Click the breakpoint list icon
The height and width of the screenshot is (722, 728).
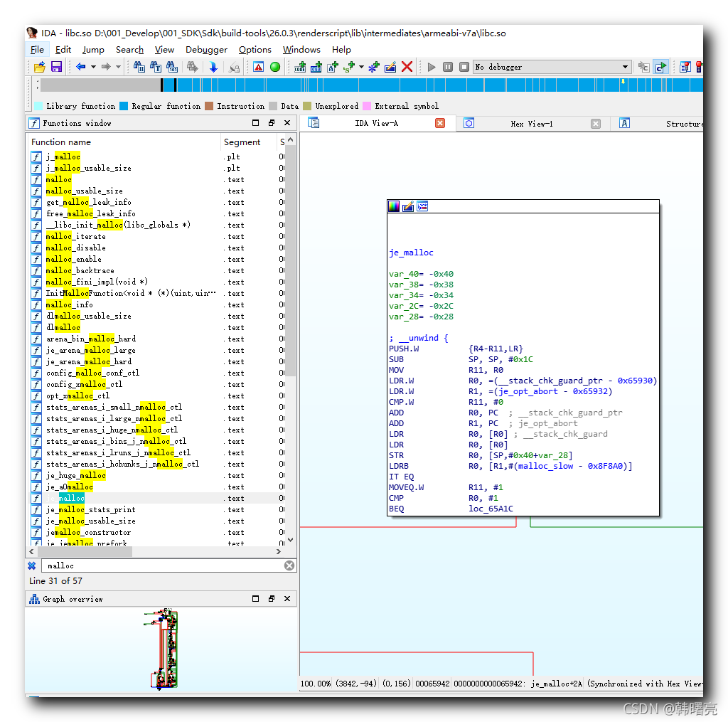(685, 67)
